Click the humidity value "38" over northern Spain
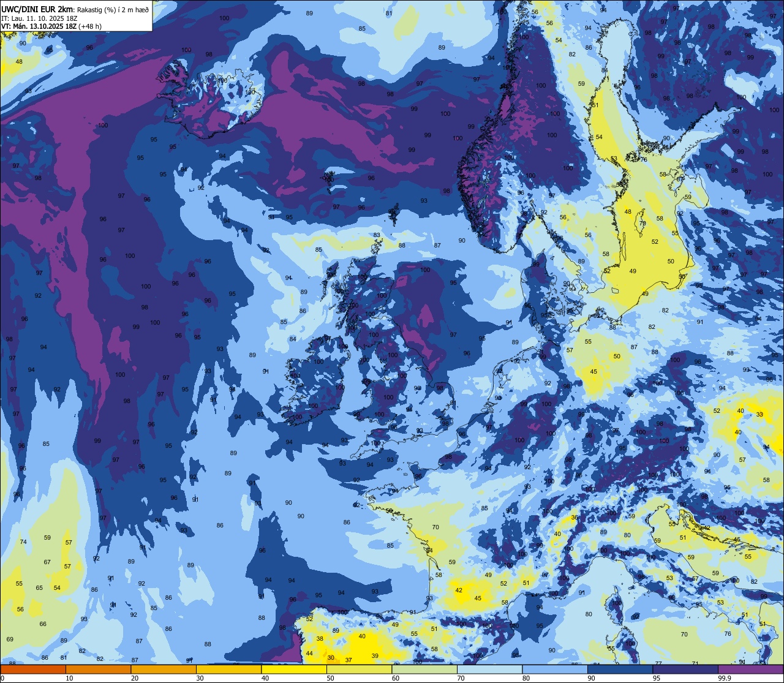This screenshot has height=683, width=784. (320, 638)
